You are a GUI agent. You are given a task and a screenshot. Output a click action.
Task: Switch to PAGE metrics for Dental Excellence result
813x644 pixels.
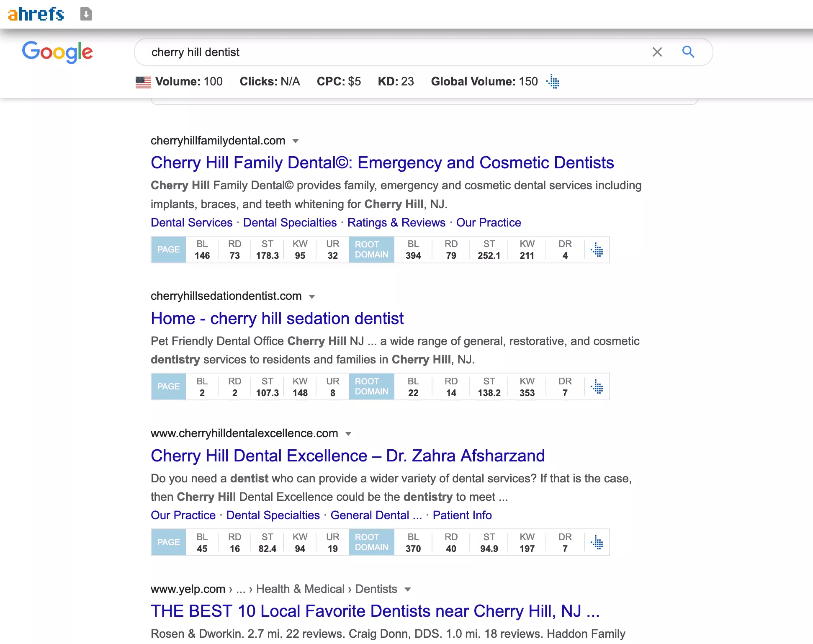pyautogui.click(x=168, y=542)
